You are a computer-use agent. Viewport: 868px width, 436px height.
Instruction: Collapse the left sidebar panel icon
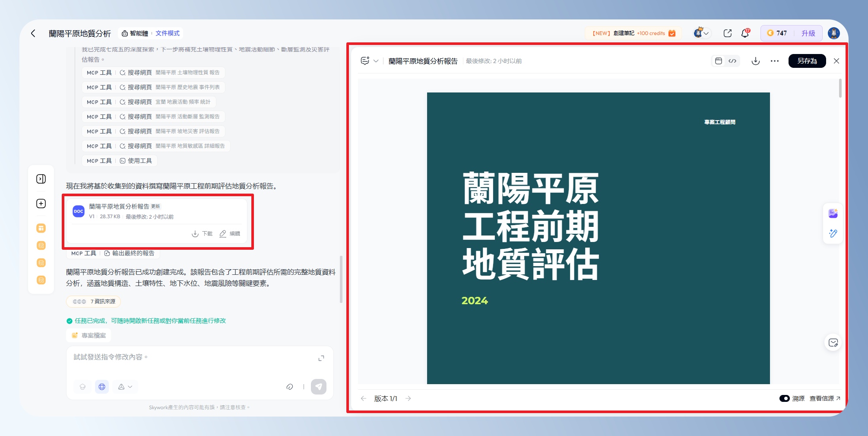click(41, 179)
